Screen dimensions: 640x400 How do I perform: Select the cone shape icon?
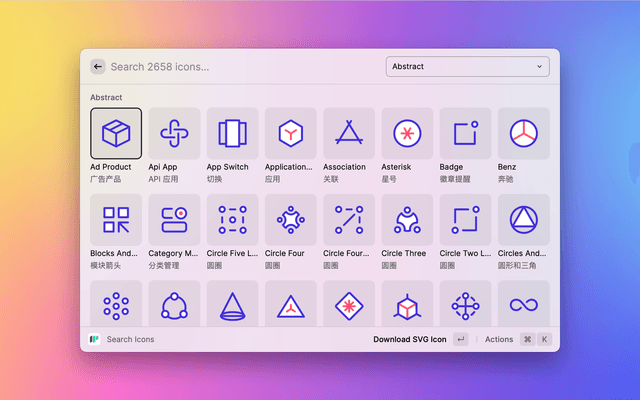232,304
